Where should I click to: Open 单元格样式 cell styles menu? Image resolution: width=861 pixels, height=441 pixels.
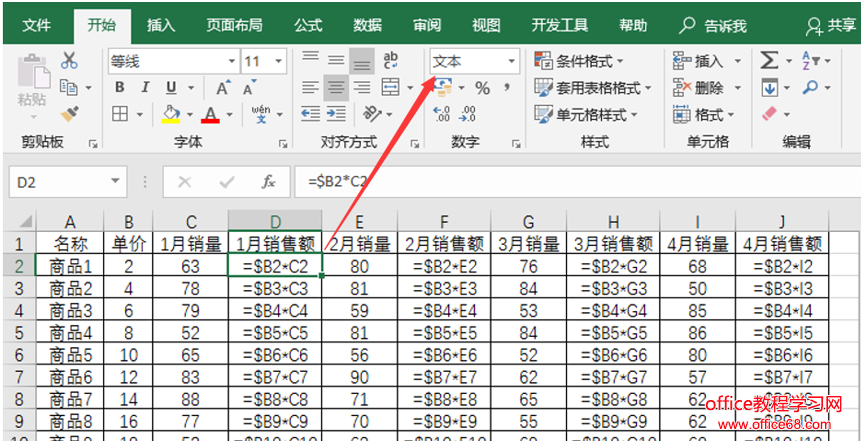(586, 114)
